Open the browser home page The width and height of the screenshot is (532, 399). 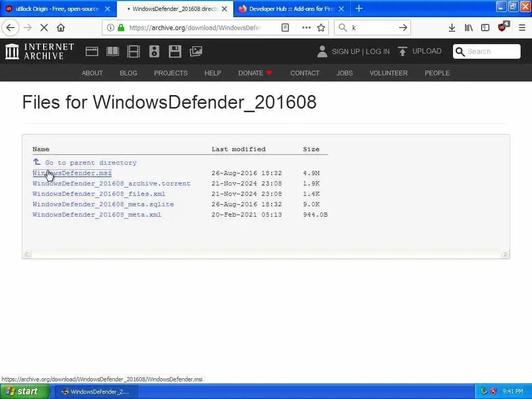point(61,28)
